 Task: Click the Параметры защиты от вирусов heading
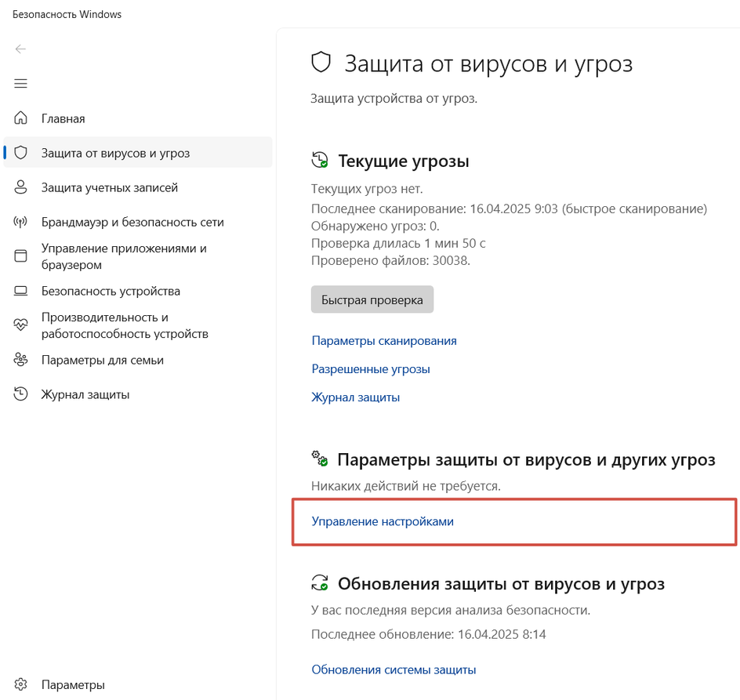526,460
